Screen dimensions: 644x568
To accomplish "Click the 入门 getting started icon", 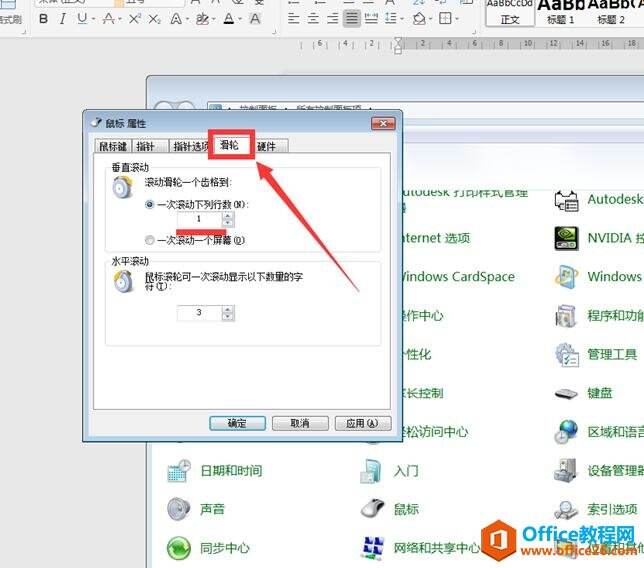I will pos(371,471).
